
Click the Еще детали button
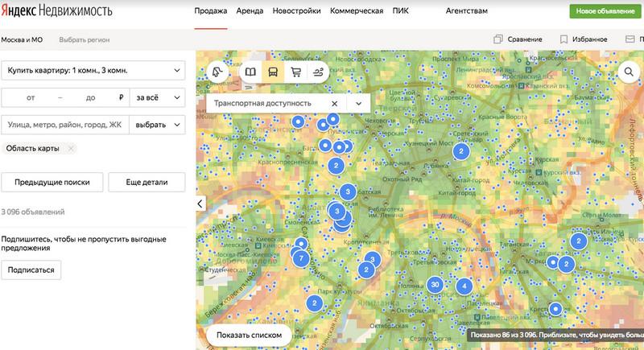tap(147, 182)
